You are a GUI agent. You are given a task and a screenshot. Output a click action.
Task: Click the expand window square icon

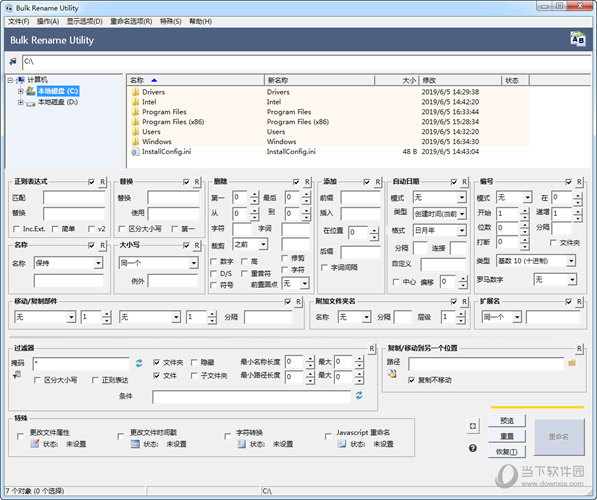tap(472, 426)
